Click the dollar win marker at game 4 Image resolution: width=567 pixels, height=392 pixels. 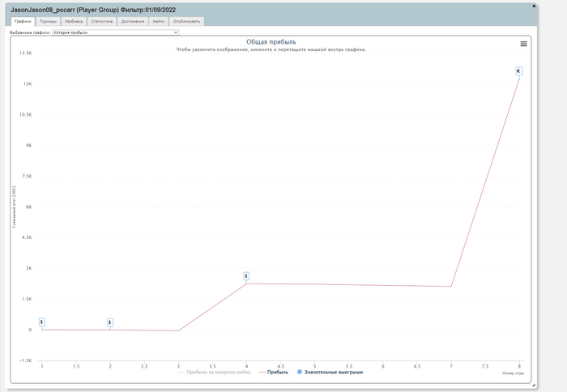coord(246,276)
